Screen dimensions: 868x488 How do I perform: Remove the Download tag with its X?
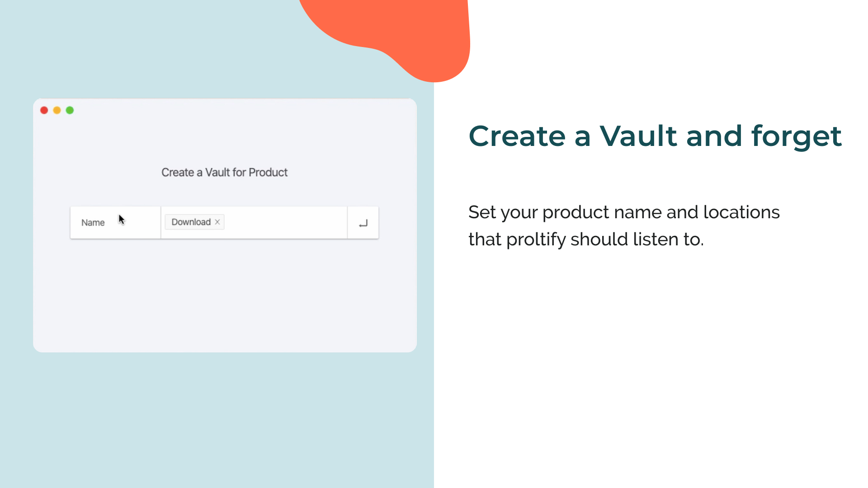217,222
